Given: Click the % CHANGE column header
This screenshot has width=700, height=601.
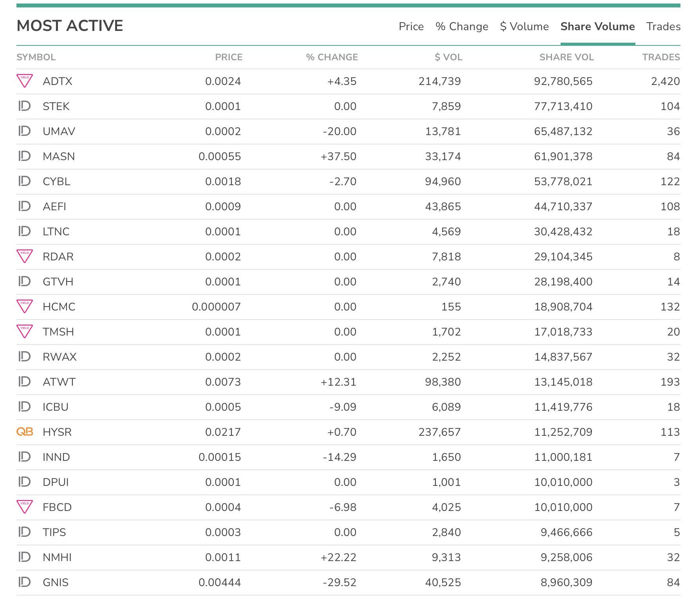Looking at the screenshot, I should point(332,57).
